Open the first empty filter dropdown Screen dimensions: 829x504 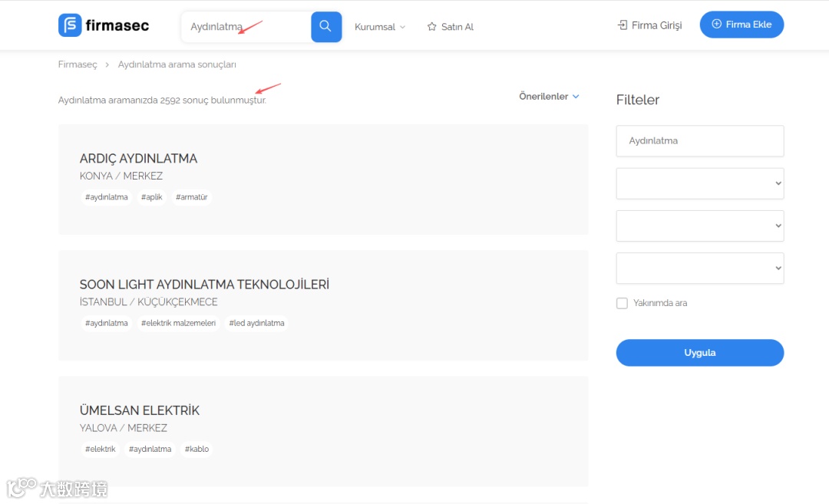coord(699,183)
